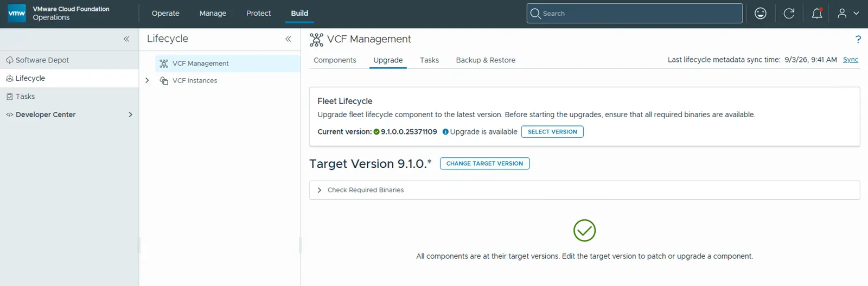Click the search magnifier icon
The width and height of the screenshot is (868, 286).
tap(535, 13)
